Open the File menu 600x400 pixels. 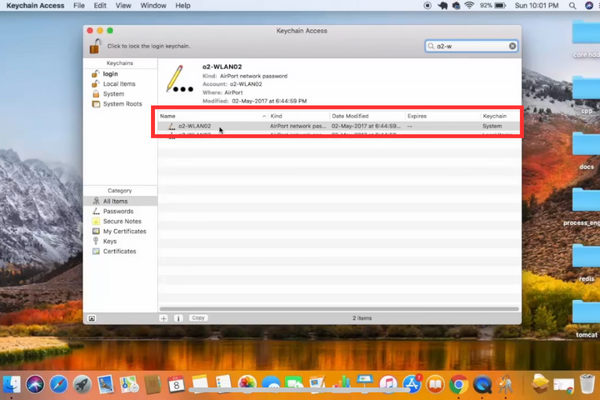click(79, 6)
